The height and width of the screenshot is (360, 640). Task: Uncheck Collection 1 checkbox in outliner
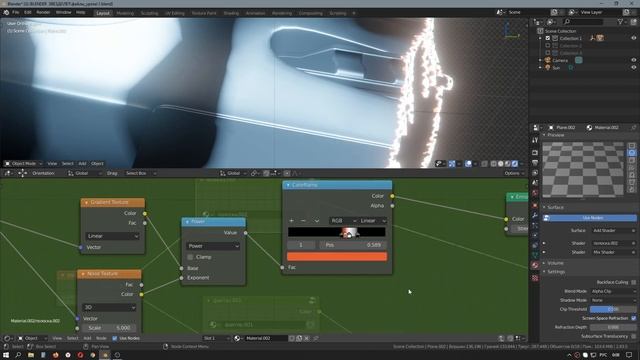coord(548,38)
